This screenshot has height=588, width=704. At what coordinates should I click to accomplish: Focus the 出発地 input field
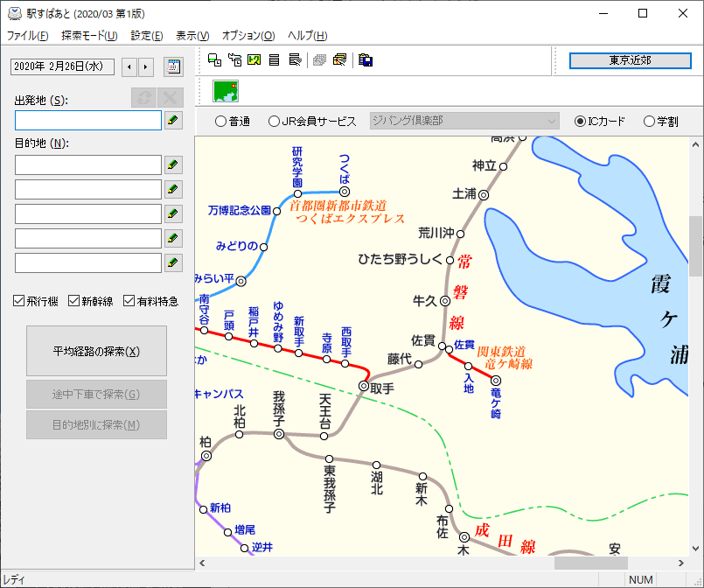click(x=88, y=121)
